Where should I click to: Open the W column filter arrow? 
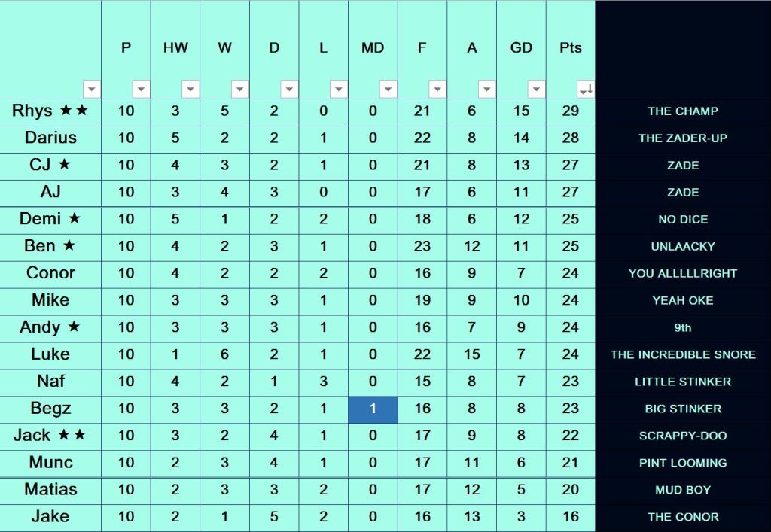click(239, 90)
